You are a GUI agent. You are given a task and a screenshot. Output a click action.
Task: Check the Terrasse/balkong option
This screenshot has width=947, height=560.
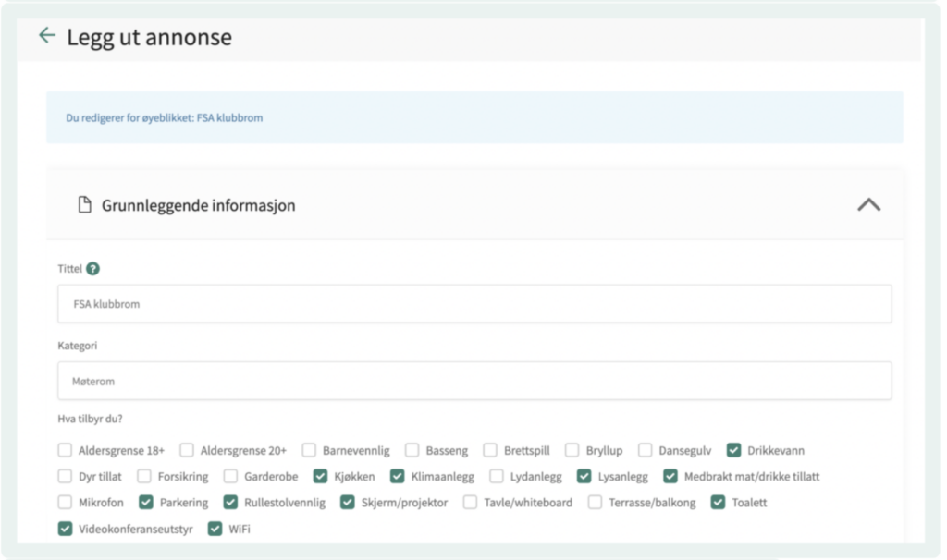tap(595, 503)
